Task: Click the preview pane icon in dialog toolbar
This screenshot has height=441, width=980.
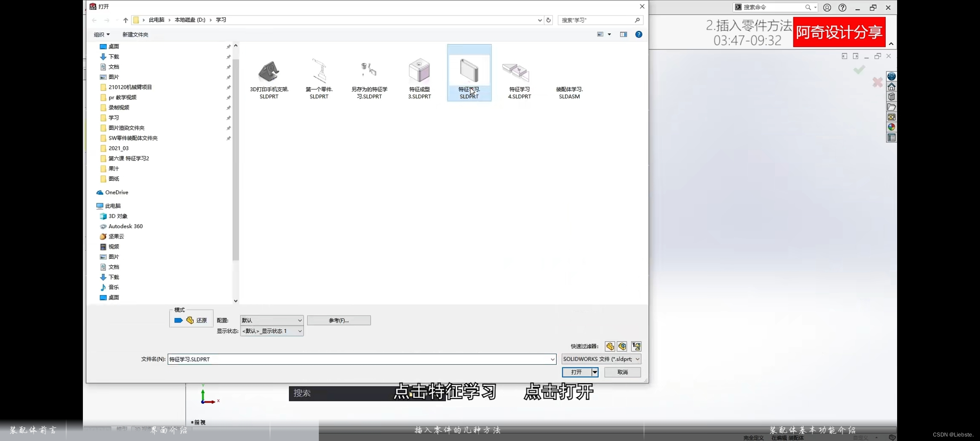Action: point(624,34)
